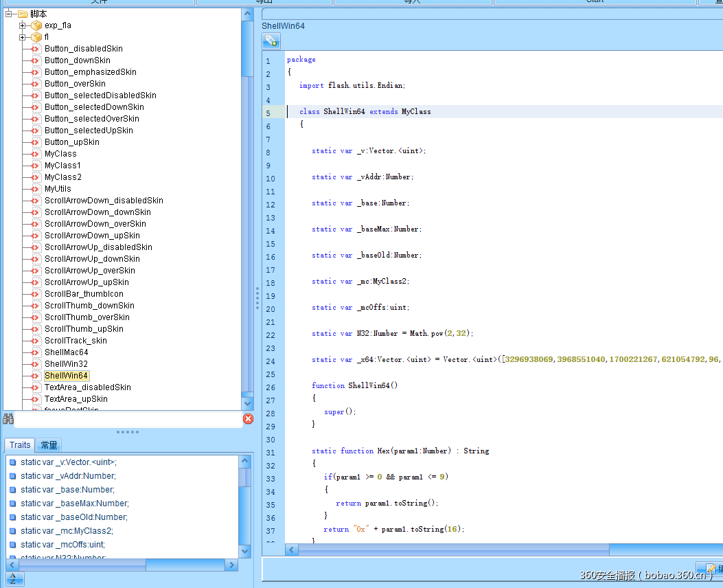
Task: Click blue square icon beside _vAddr trait
Action: (x=12, y=476)
